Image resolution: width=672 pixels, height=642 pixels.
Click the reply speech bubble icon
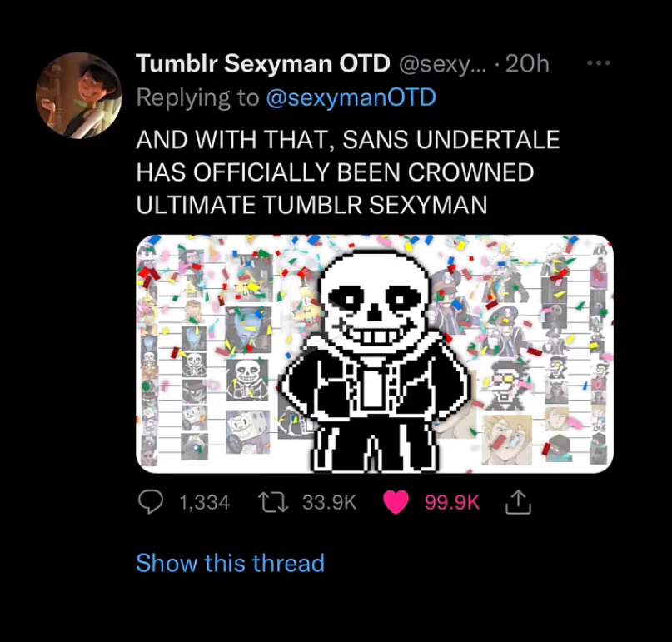coord(150,502)
